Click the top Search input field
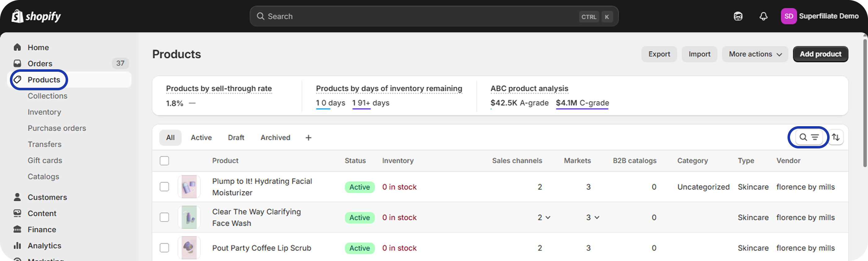 tap(434, 16)
